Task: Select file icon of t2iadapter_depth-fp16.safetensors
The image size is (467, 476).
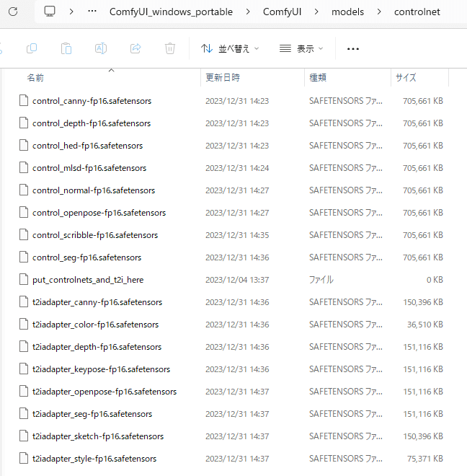Action: click(x=24, y=347)
